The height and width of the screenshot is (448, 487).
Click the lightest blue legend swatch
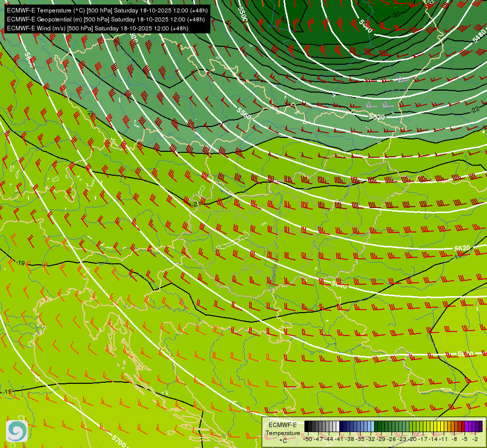(373, 426)
